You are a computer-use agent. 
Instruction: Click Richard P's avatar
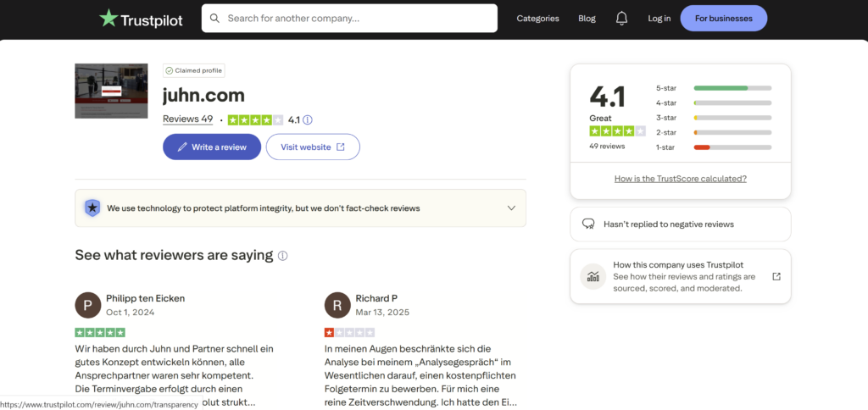click(x=337, y=305)
